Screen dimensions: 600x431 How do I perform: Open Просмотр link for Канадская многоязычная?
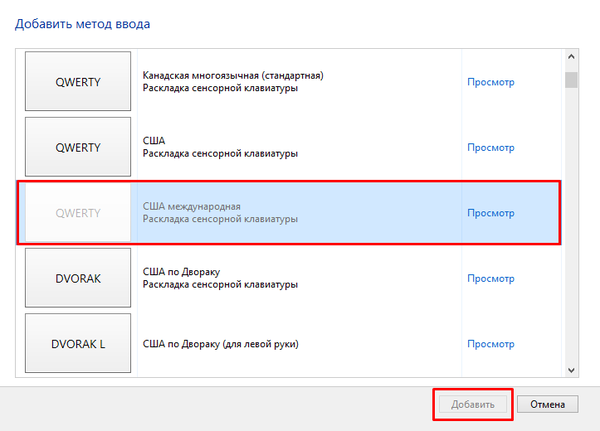pos(491,82)
